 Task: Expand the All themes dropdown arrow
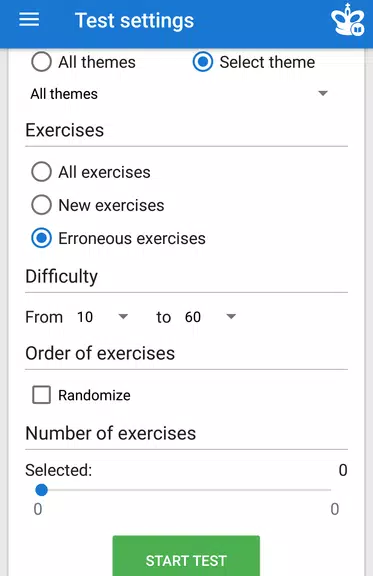click(323, 93)
